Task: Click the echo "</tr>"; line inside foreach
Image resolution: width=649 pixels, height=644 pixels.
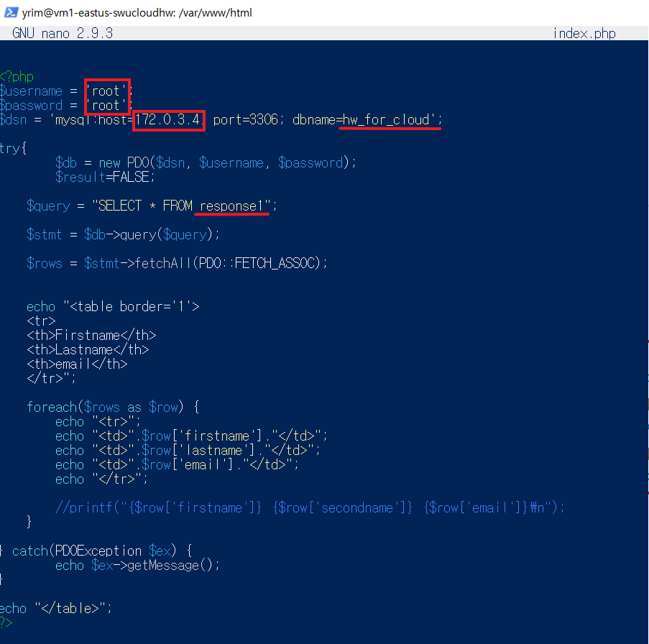Action: pyautogui.click(x=101, y=479)
